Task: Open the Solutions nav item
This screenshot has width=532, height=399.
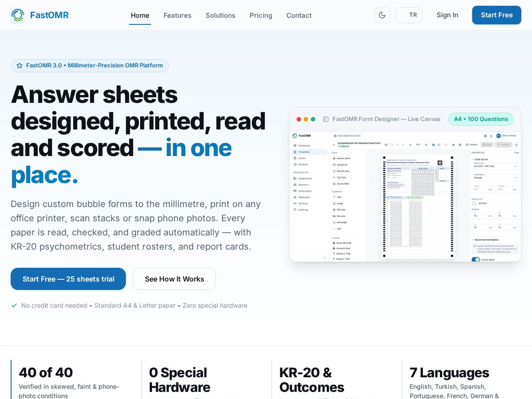Action: click(220, 15)
